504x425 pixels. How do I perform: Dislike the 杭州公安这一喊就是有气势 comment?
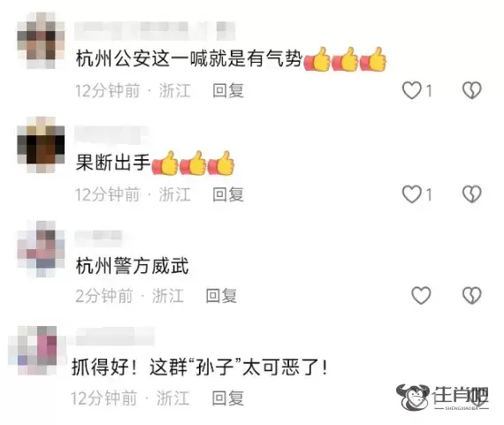(472, 90)
